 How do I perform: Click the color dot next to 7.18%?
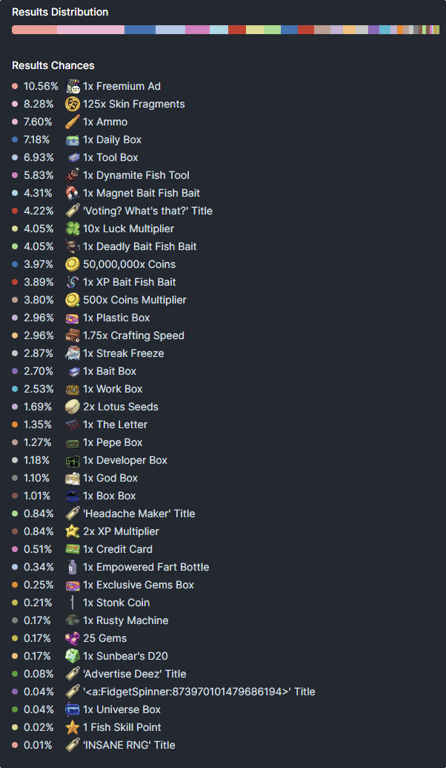point(15,140)
